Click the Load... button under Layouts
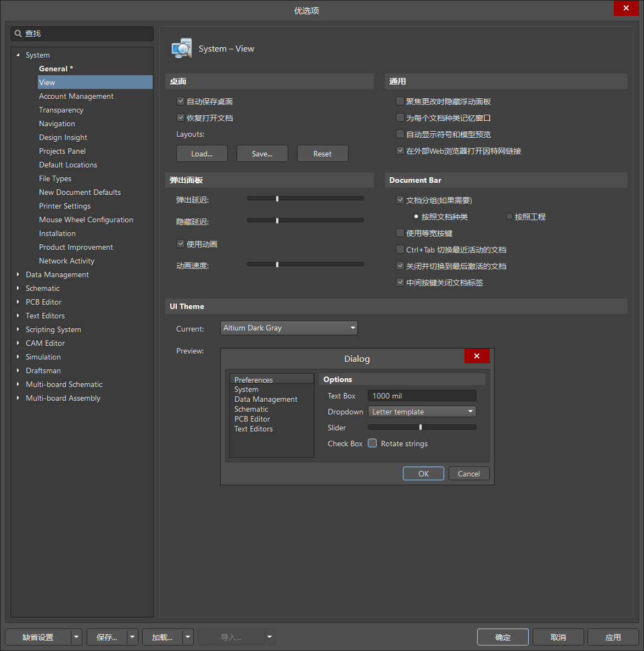The width and height of the screenshot is (644, 651). point(201,153)
